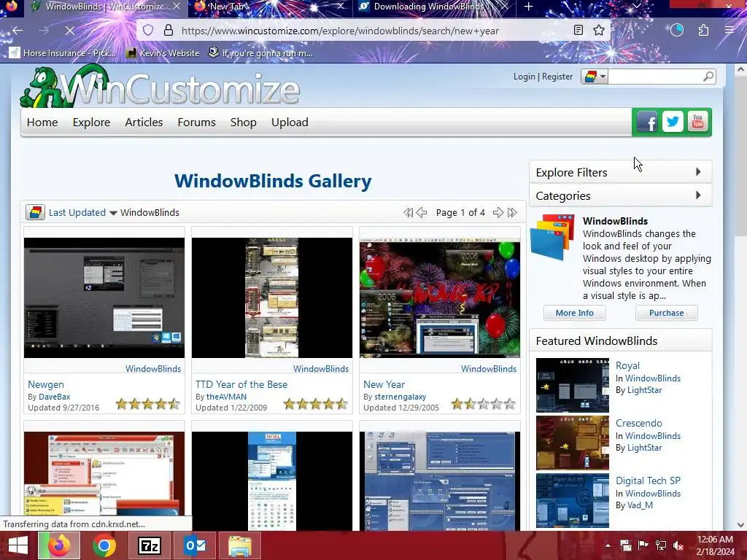
Task: Open the New Year skin link
Action: pos(384,384)
